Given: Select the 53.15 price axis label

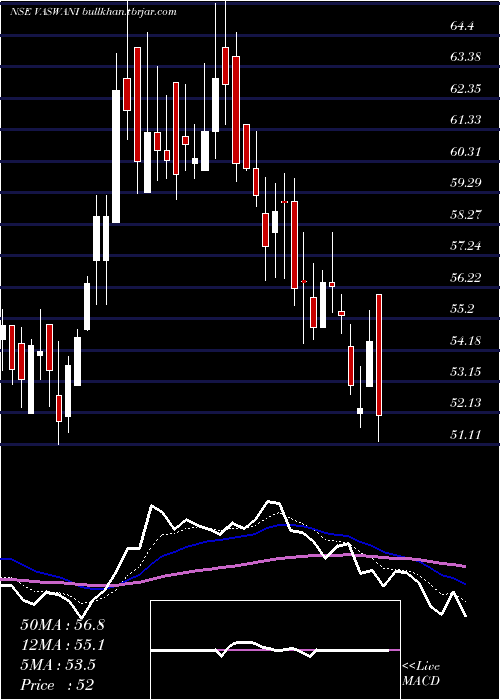Looking at the screenshot, I should click(x=466, y=372).
